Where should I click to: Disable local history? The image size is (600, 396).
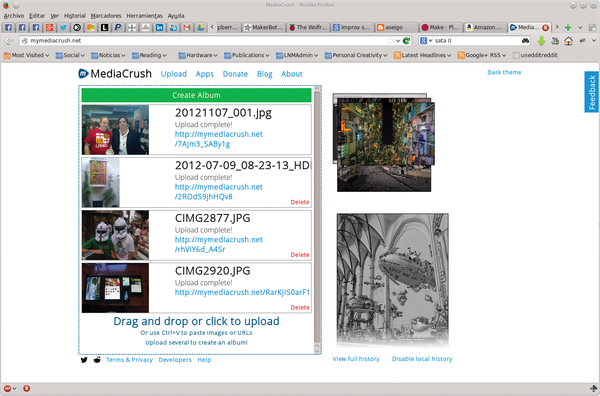pyautogui.click(x=422, y=359)
